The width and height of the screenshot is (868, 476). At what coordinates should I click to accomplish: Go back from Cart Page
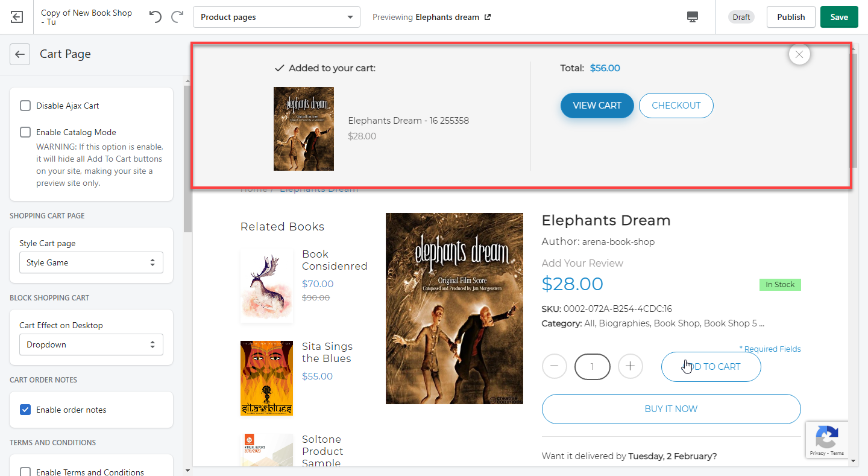20,54
